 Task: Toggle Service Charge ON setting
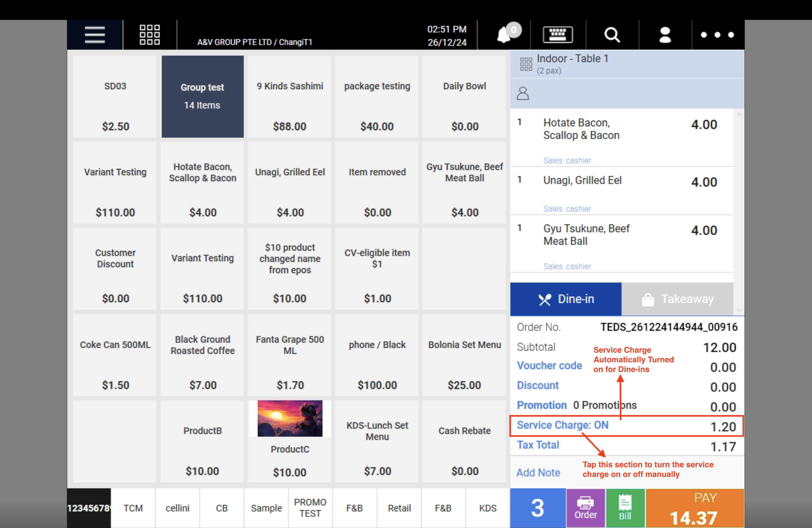pyautogui.click(x=562, y=425)
